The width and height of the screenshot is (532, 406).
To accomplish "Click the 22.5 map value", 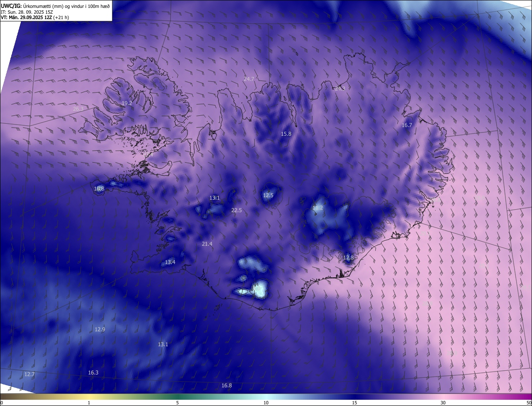I will click(x=236, y=210).
